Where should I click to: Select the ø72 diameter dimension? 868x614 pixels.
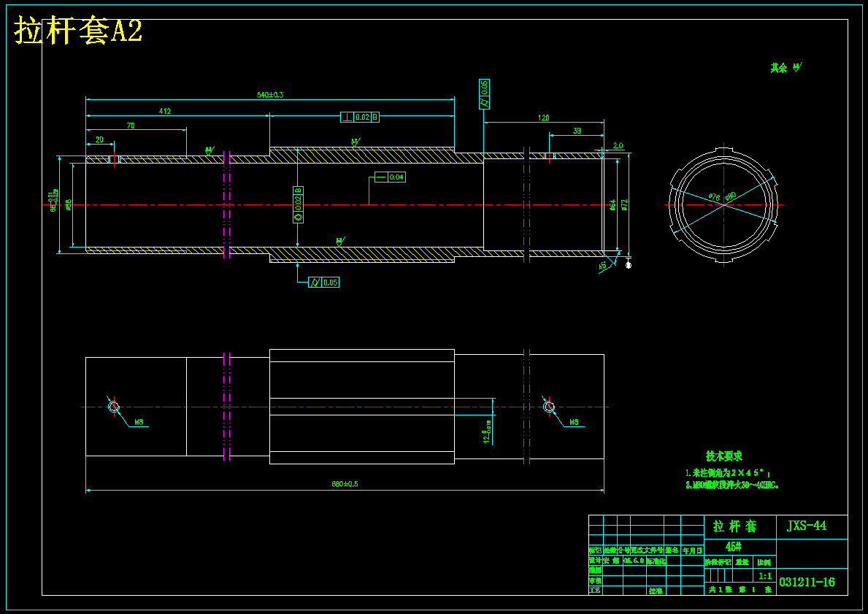click(x=624, y=205)
